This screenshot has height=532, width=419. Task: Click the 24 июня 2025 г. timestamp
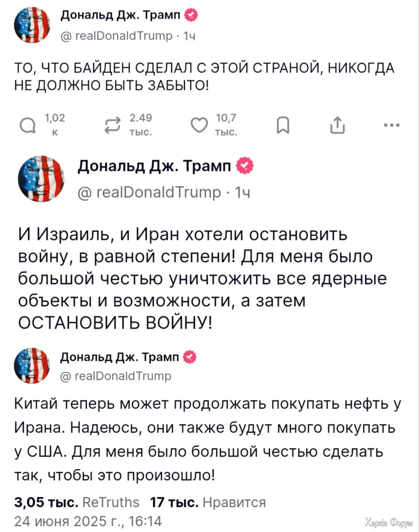click(x=87, y=520)
